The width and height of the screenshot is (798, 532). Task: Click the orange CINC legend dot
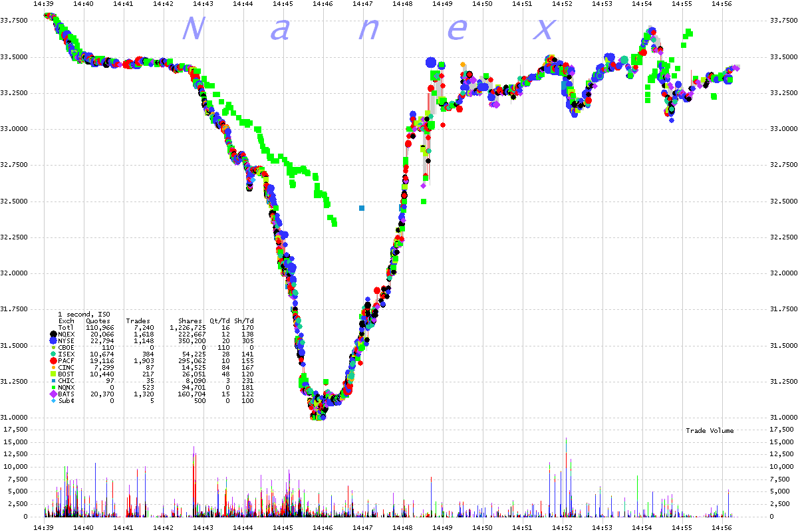(x=53, y=367)
